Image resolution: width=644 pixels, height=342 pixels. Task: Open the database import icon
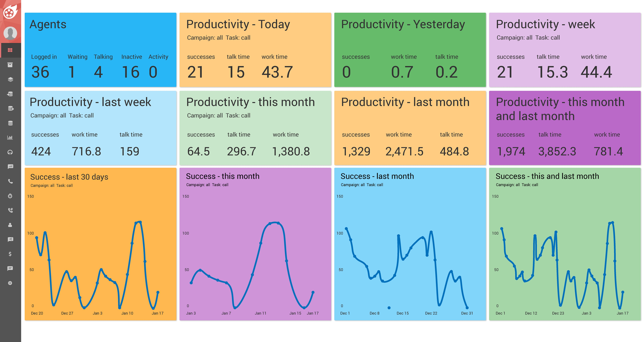10,94
